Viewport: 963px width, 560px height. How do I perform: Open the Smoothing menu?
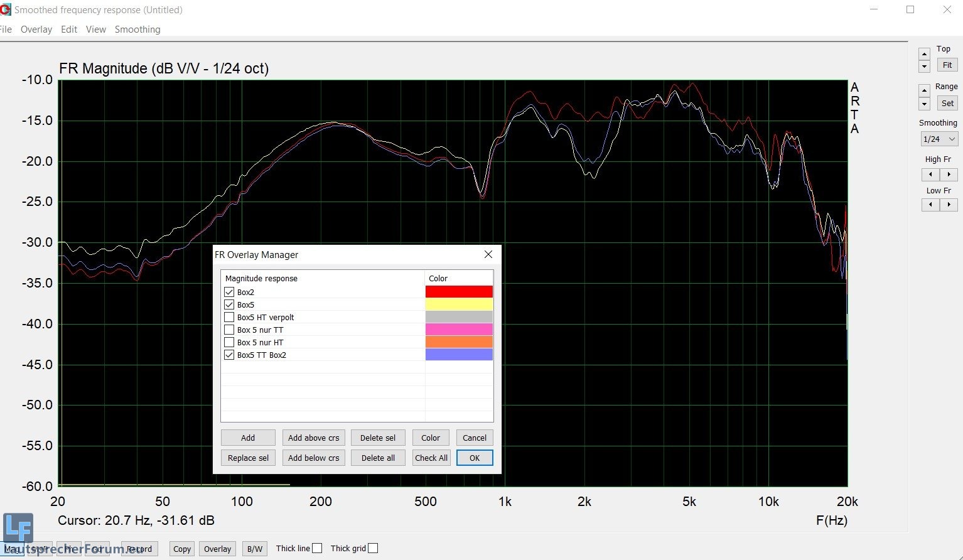point(137,30)
